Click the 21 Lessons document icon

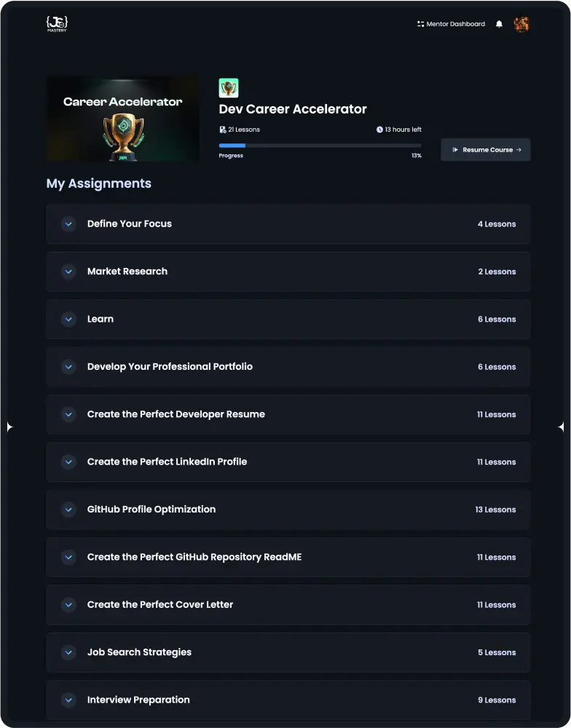tap(223, 130)
